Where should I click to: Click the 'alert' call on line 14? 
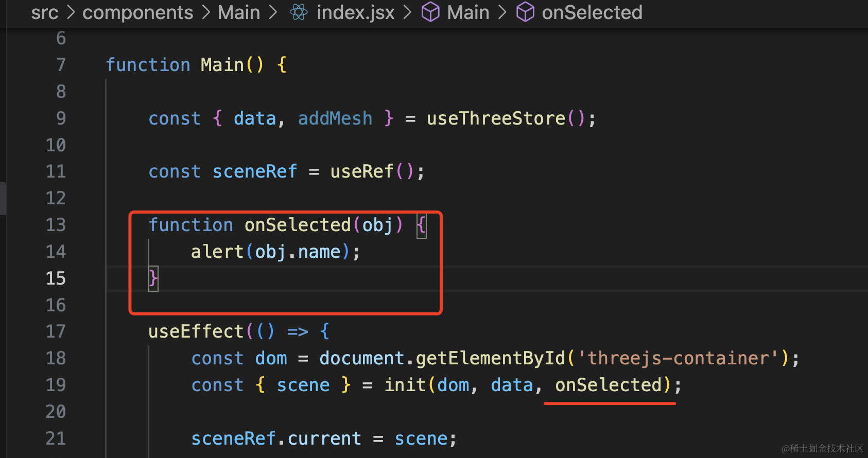coord(217,252)
